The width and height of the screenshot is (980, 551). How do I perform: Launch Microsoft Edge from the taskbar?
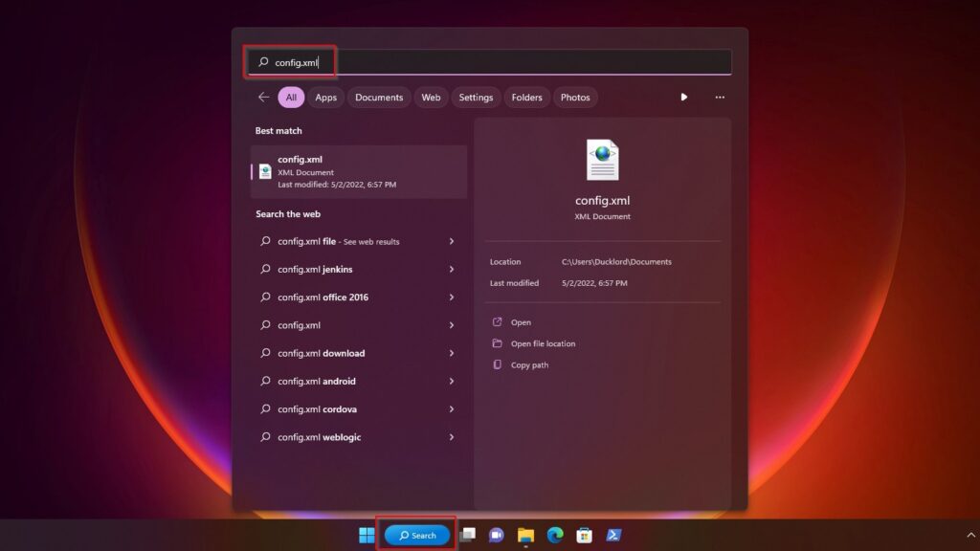(x=555, y=535)
